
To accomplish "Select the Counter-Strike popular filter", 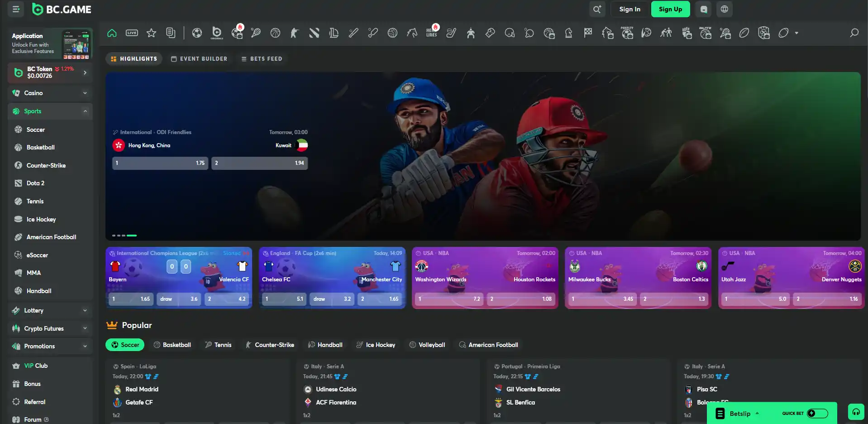I will tap(270, 345).
